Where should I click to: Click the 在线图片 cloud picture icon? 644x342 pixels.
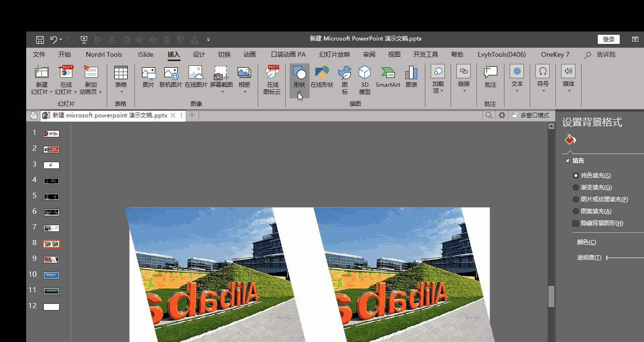click(196, 73)
